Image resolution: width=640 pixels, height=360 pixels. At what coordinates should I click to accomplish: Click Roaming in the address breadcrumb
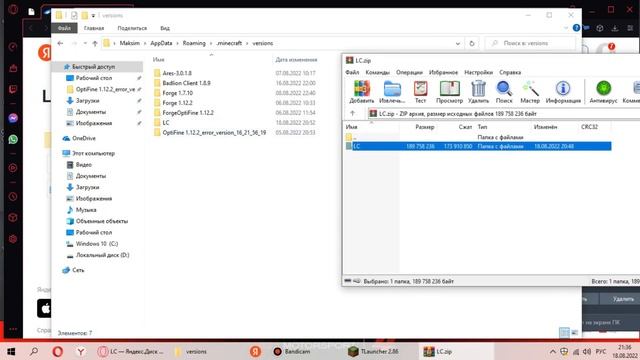tap(194, 43)
